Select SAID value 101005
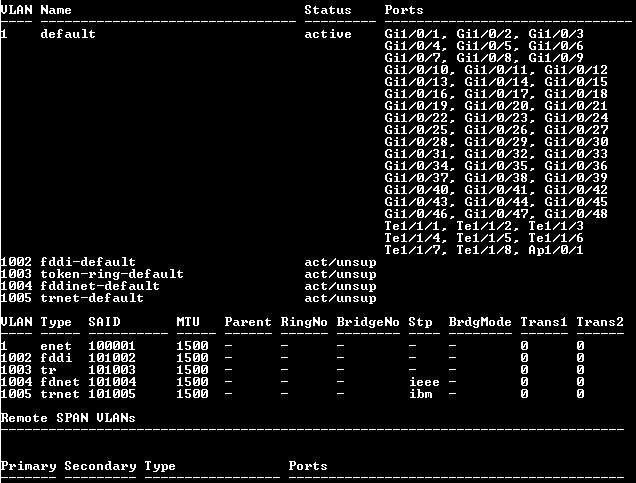 tap(112, 394)
